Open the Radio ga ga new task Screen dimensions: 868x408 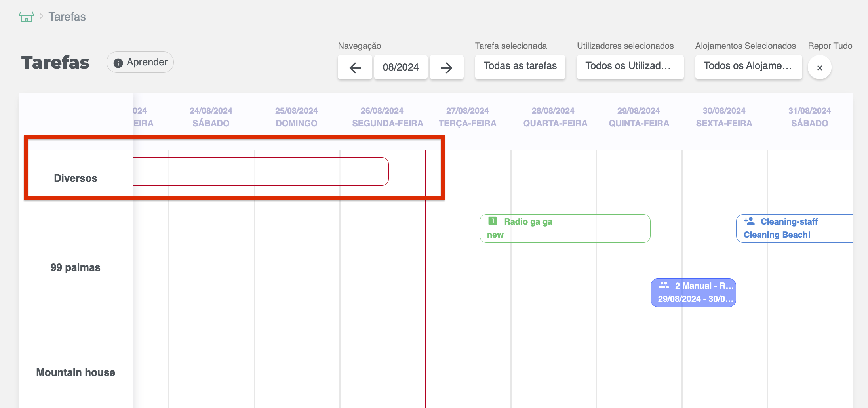point(564,228)
